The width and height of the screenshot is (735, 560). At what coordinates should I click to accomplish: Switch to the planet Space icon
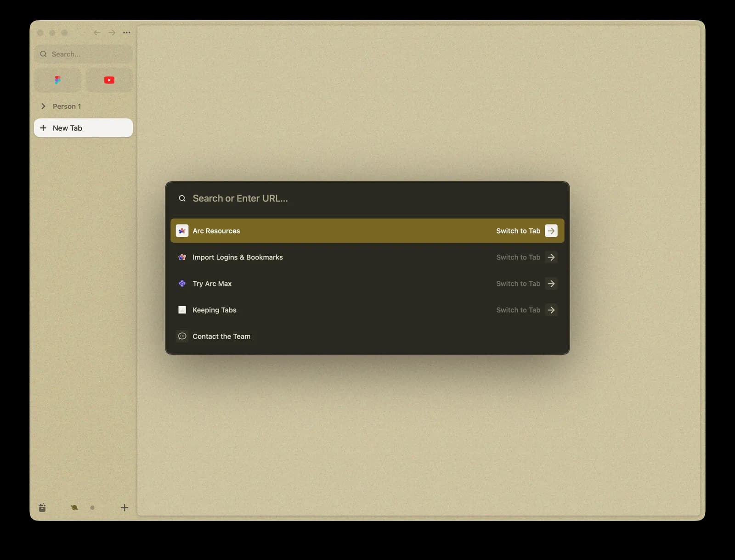74,507
